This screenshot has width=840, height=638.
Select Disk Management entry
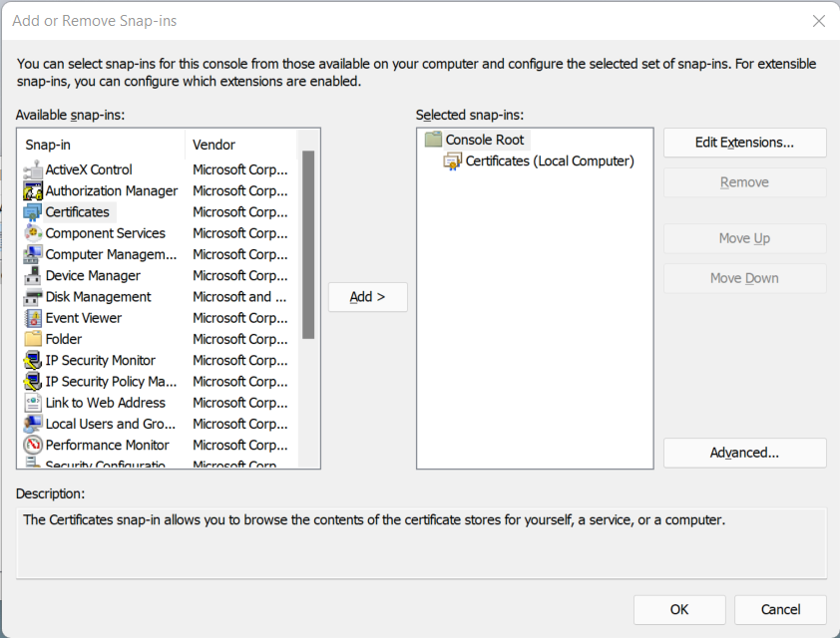98,297
